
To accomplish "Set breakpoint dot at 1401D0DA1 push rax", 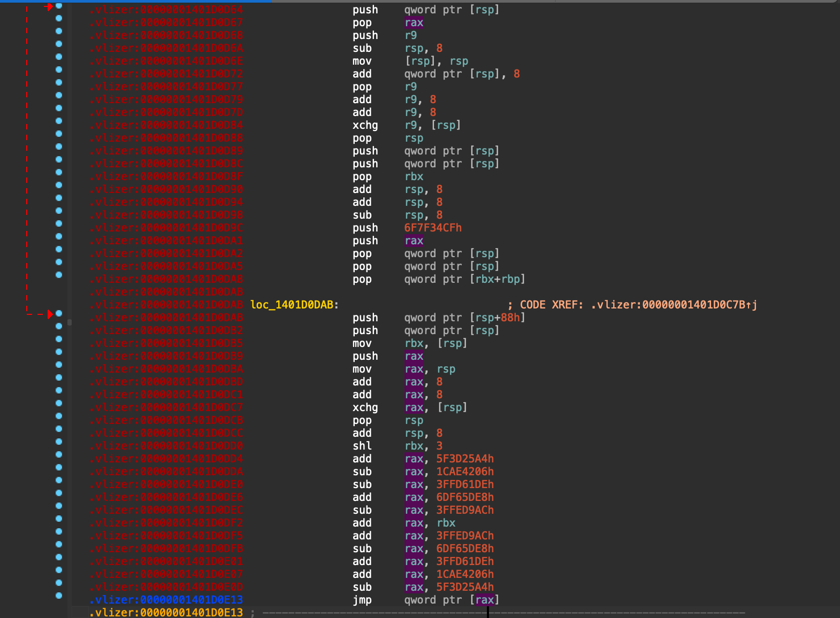I will click(59, 236).
